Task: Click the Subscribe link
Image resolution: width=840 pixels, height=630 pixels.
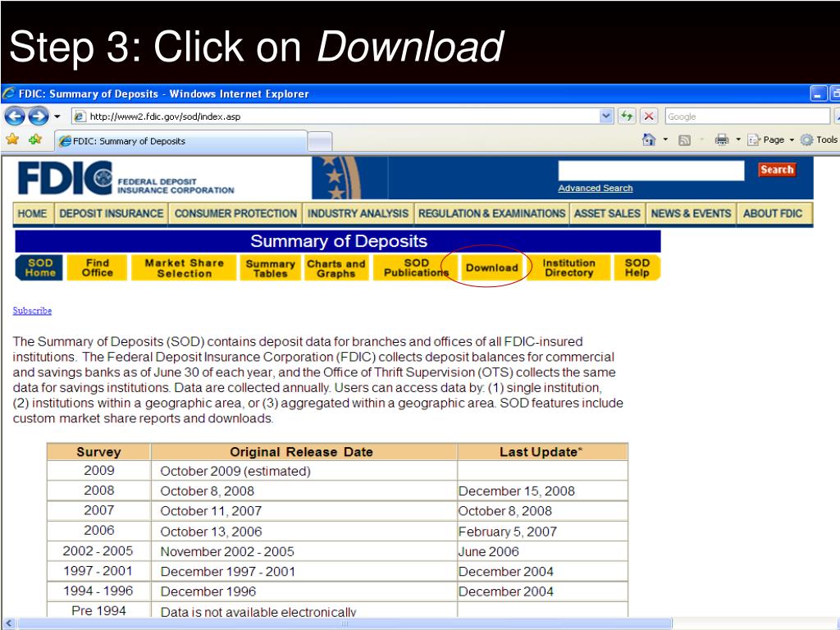Action: tap(32, 311)
